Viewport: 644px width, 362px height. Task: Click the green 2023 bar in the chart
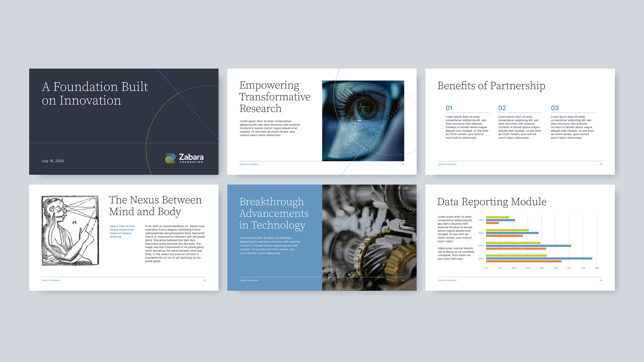tap(513, 243)
